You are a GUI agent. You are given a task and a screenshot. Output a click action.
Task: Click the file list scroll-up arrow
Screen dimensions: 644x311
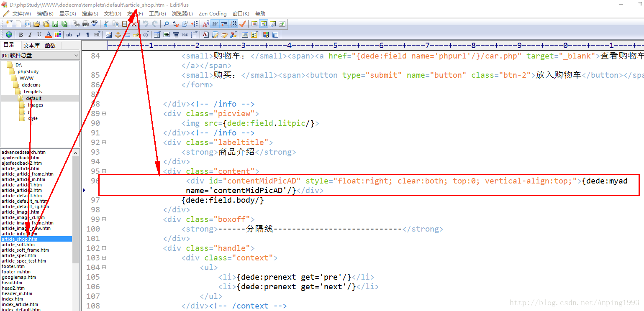[x=76, y=152]
